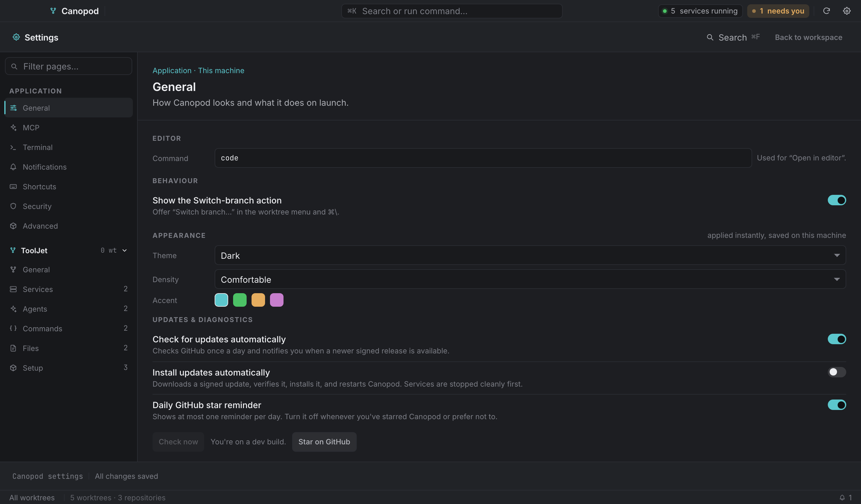Viewport: 861px width, 504px height.
Task: Click the Star on GitHub button
Action: point(324,442)
